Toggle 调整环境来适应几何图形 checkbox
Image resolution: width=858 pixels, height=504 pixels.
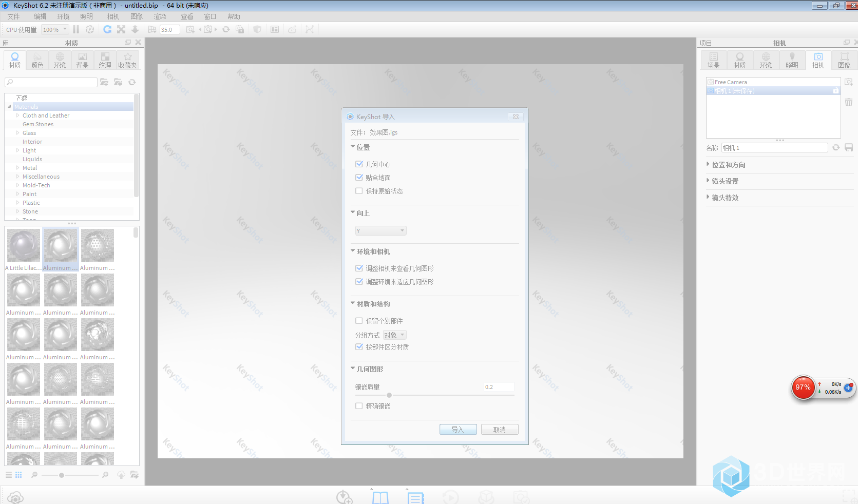359,282
